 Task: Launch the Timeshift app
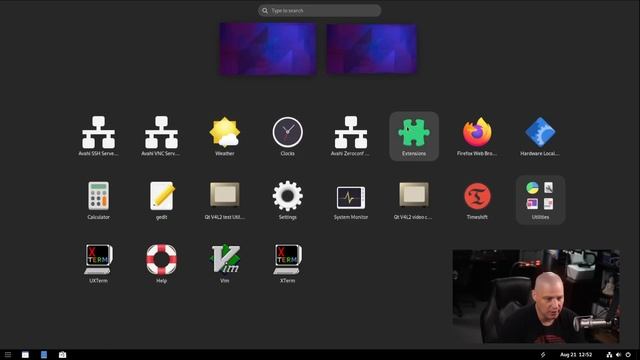click(477, 200)
